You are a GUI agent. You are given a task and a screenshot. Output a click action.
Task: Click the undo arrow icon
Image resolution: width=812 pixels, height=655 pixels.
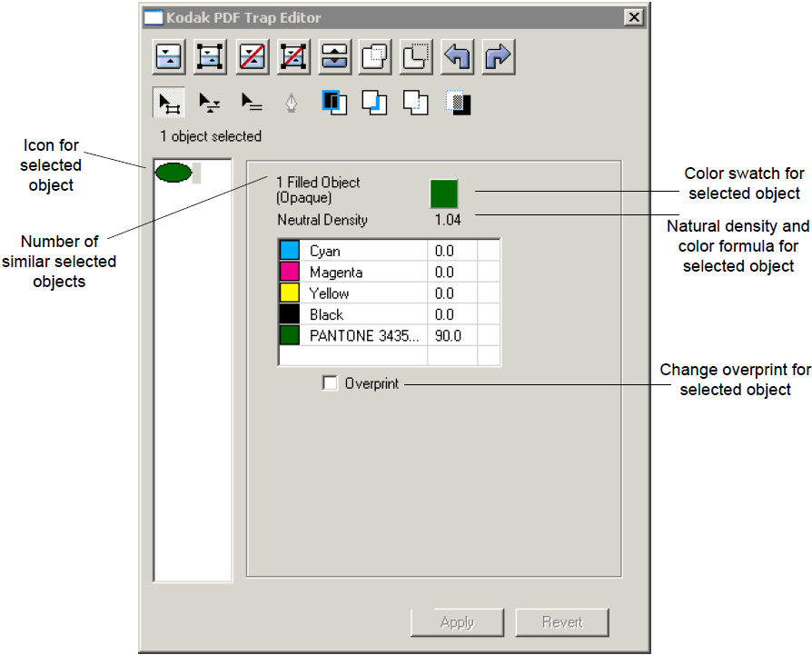pos(457,56)
